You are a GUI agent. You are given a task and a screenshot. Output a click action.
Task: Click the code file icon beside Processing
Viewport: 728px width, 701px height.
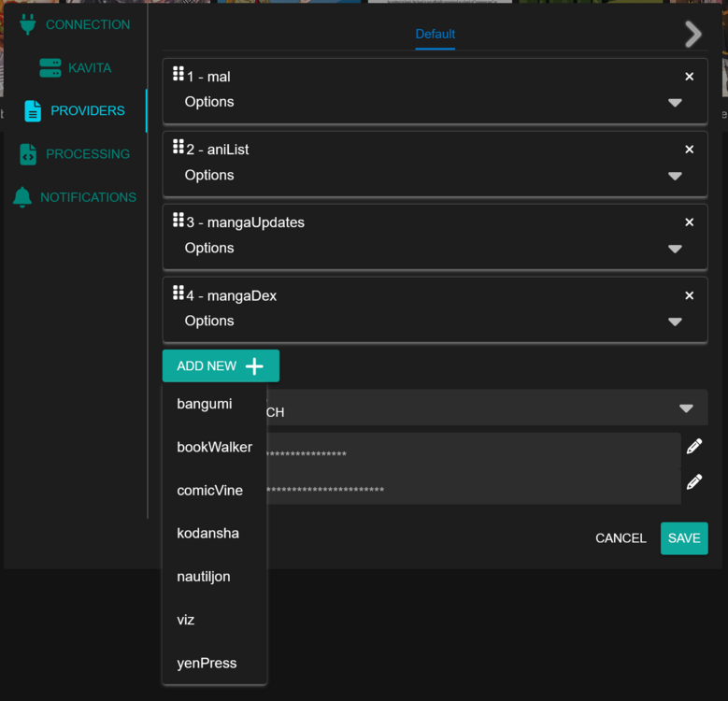[28, 154]
